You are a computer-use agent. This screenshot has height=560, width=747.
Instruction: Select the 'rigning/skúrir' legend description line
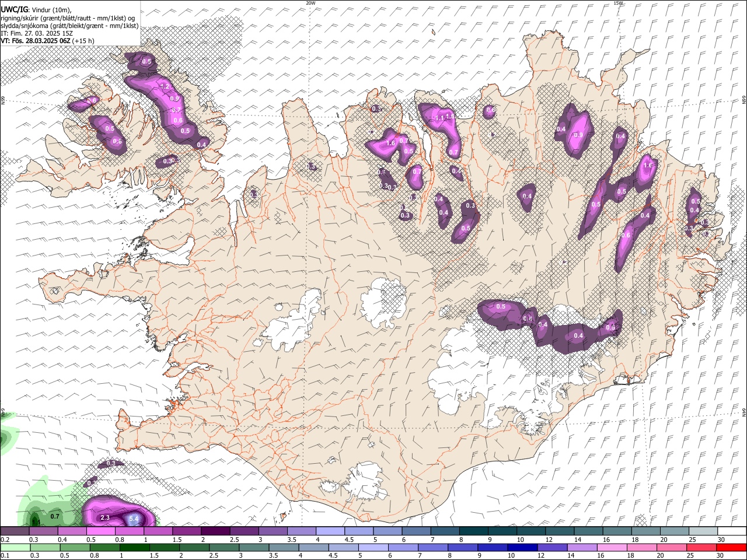68,17
